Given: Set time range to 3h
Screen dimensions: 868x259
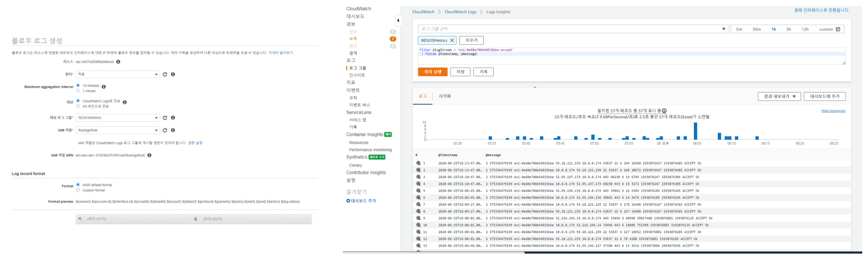Looking at the screenshot, I should pyautogui.click(x=788, y=29).
